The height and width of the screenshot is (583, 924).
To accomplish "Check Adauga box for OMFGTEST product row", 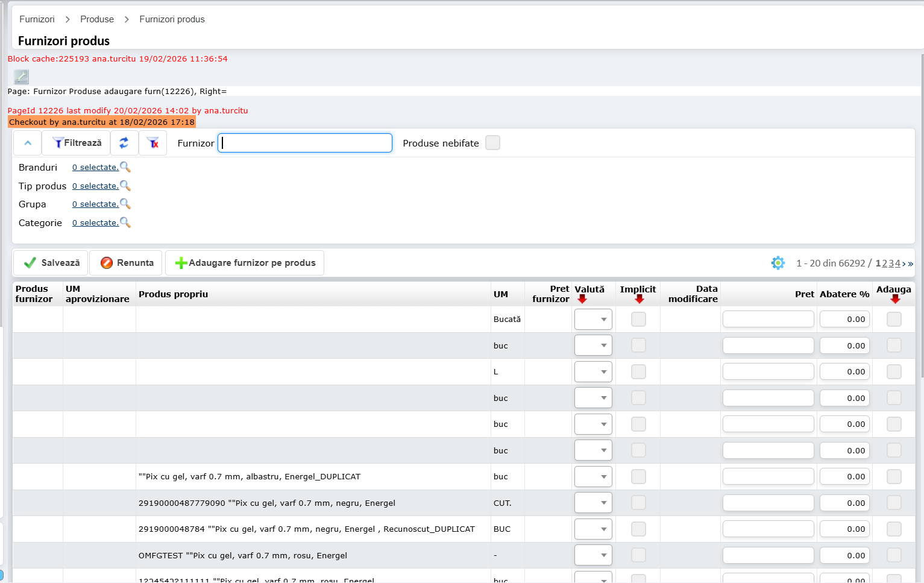I will (x=894, y=555).
